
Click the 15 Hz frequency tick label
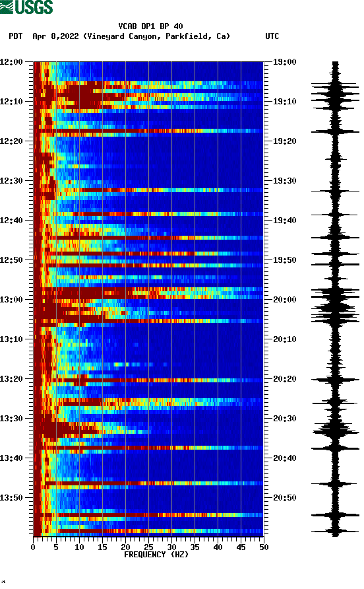pyautogui.click(x=102, y=547)
